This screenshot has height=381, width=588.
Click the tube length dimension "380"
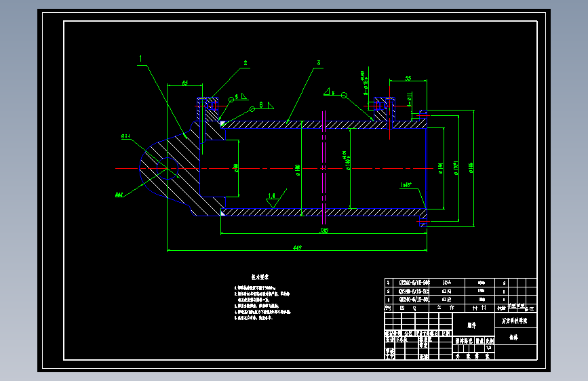pos(324,231)
